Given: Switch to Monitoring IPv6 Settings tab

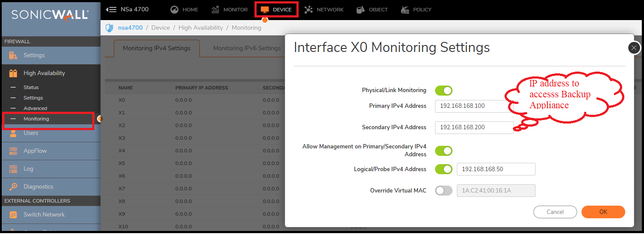Looking at the screenshot, I should click(247, 48).
